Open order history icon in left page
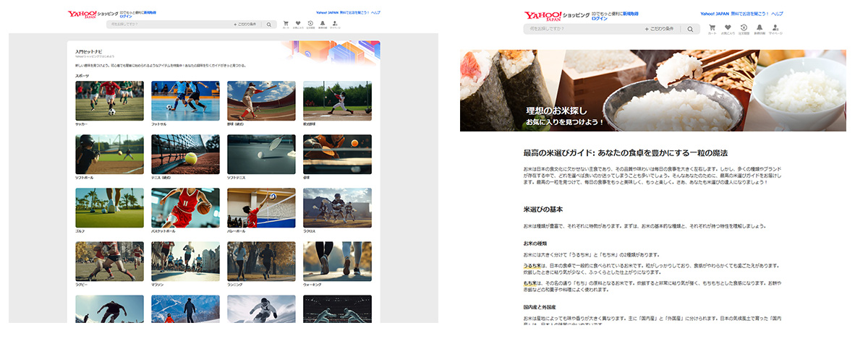Image resolution: width=868 pixels, height=341 pixels. click(310, 24)
